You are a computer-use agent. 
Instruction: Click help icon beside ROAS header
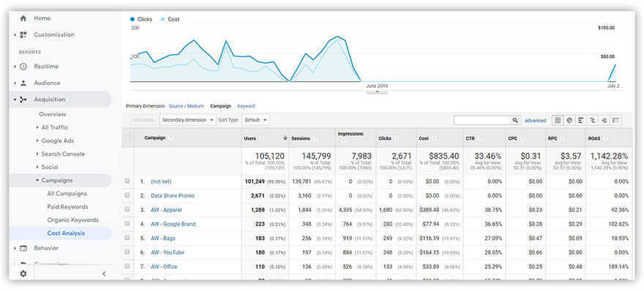pyautogui.click(x=606, y=139)
